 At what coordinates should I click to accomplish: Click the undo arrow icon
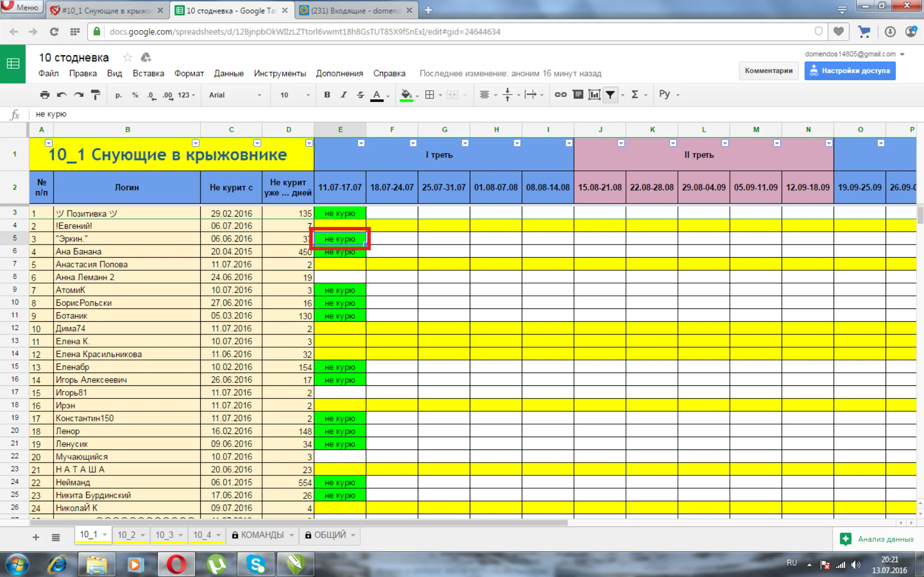click(x=61, y=95)
